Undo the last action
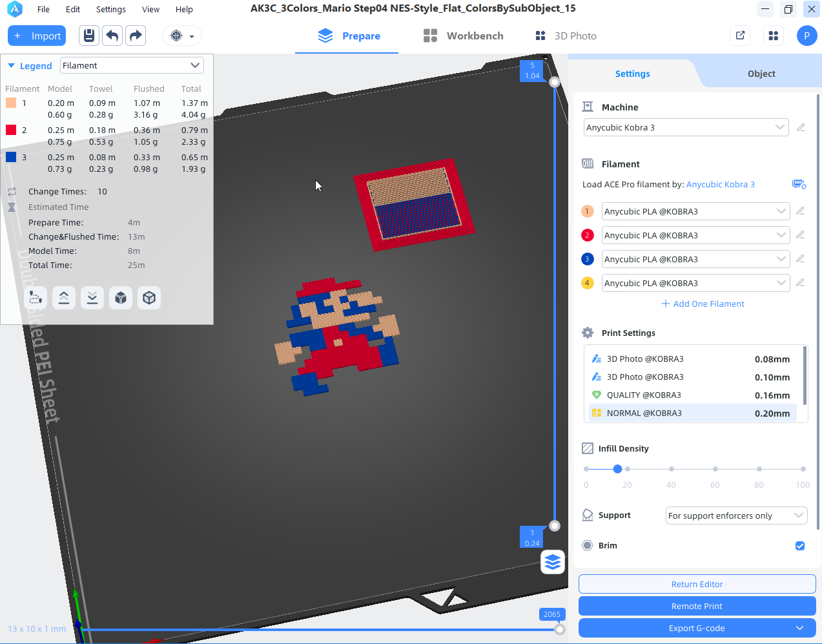The width and height of the screenshot is (822, 644). [x=112, y=36]
